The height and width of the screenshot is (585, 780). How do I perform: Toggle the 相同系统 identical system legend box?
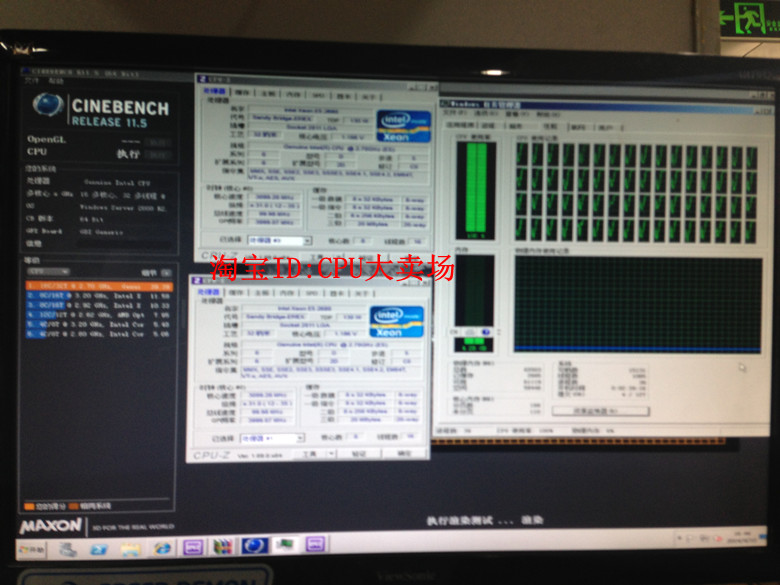pos(74,506)
